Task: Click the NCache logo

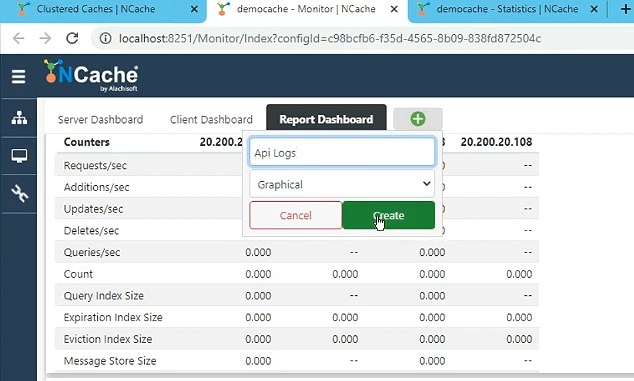Action: pos(91,76)
